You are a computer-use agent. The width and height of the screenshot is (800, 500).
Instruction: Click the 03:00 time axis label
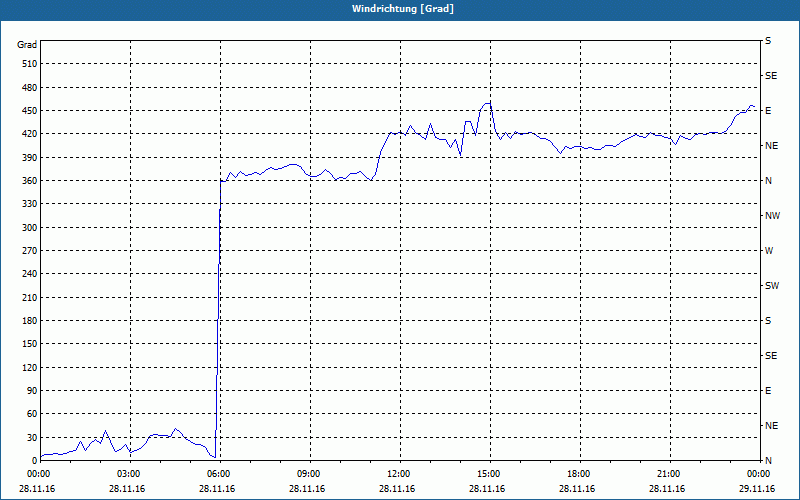pyautogui.click(x=131, y=473)
